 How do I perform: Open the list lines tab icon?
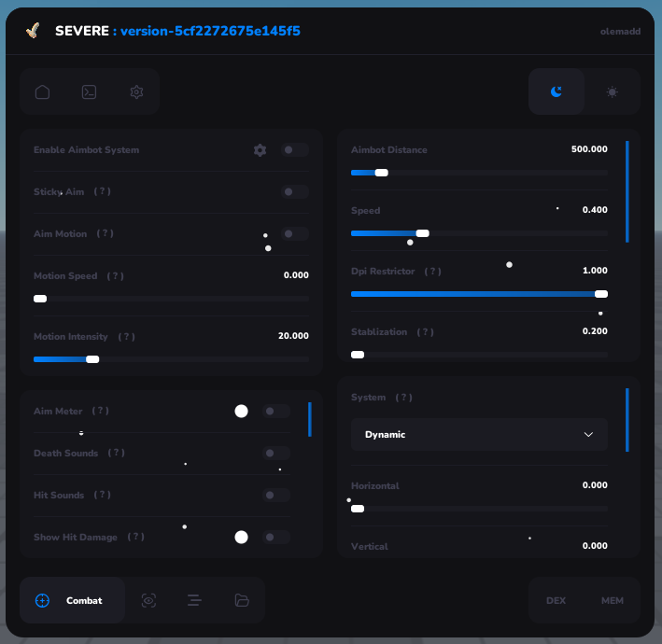pos(194,600)
